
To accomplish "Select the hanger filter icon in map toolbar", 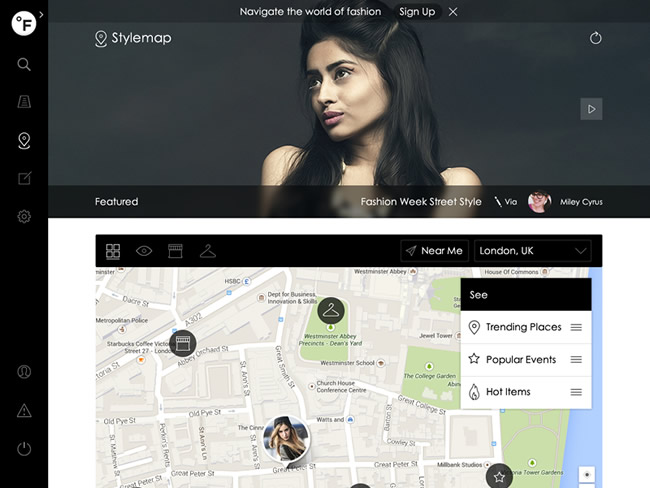I will tap(208, 251).
